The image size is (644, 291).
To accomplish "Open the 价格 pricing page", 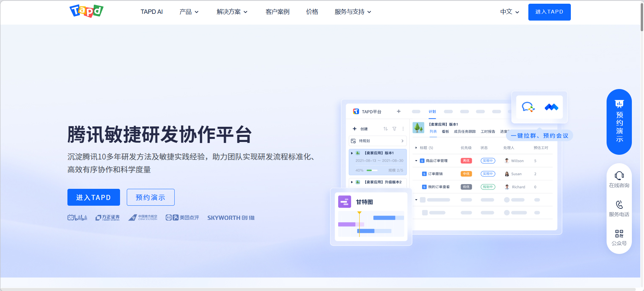I will coord(312,12).
